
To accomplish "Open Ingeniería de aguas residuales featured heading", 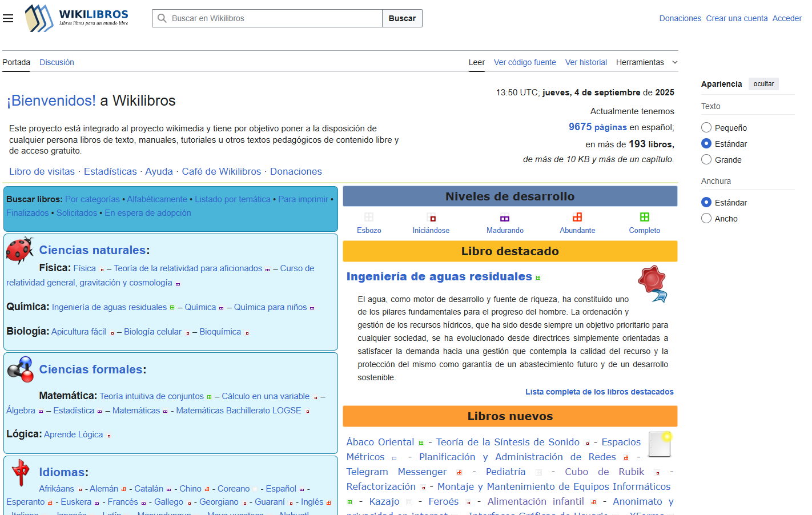I will (x=439, y=276).
